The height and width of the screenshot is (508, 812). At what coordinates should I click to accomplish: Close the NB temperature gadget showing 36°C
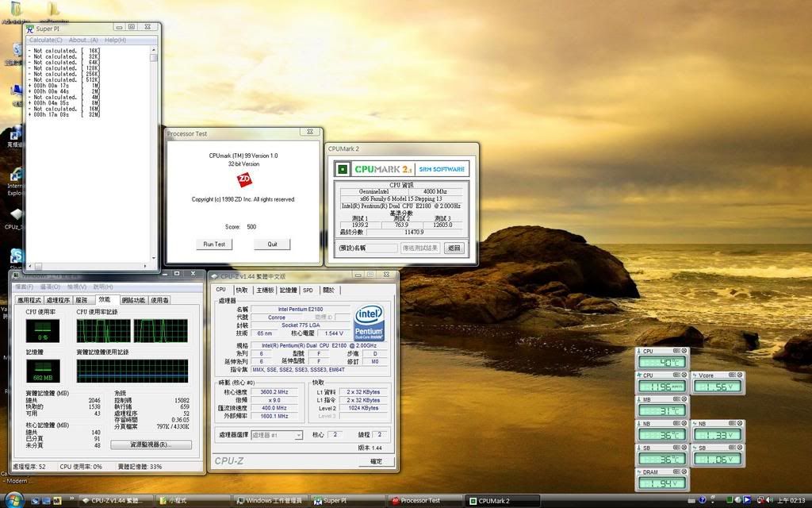(684, 423)
